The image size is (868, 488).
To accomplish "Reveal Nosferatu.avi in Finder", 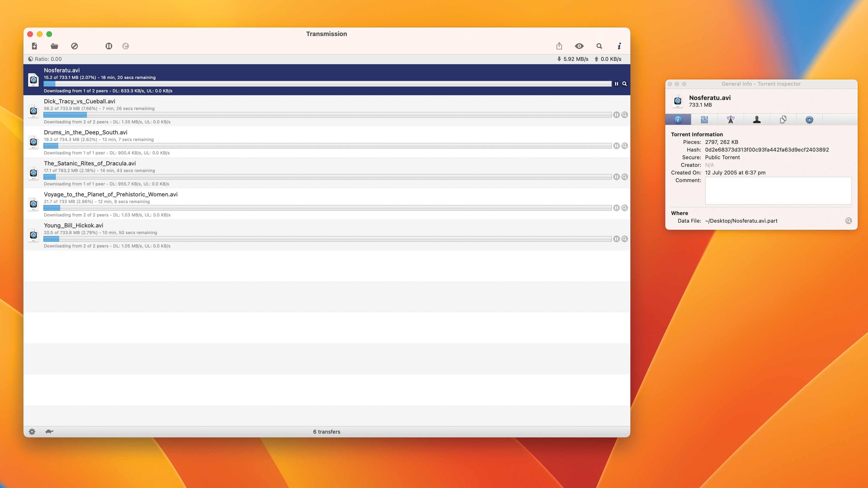I will point(624,84).
